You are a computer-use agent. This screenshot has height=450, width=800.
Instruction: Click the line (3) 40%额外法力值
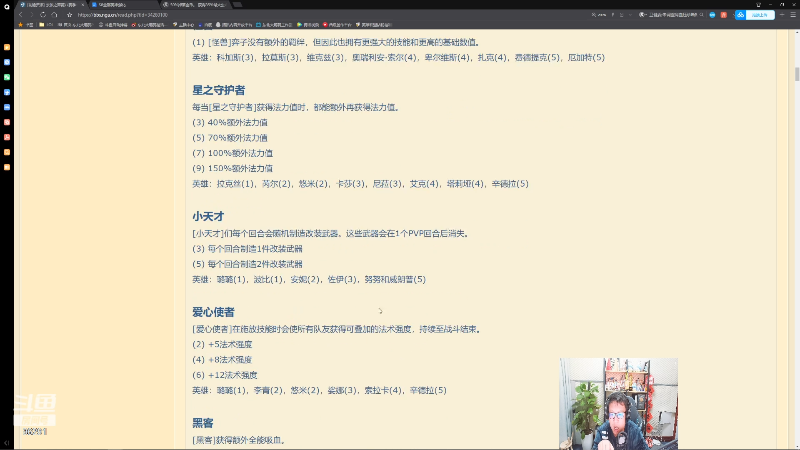tap(230, 122)
